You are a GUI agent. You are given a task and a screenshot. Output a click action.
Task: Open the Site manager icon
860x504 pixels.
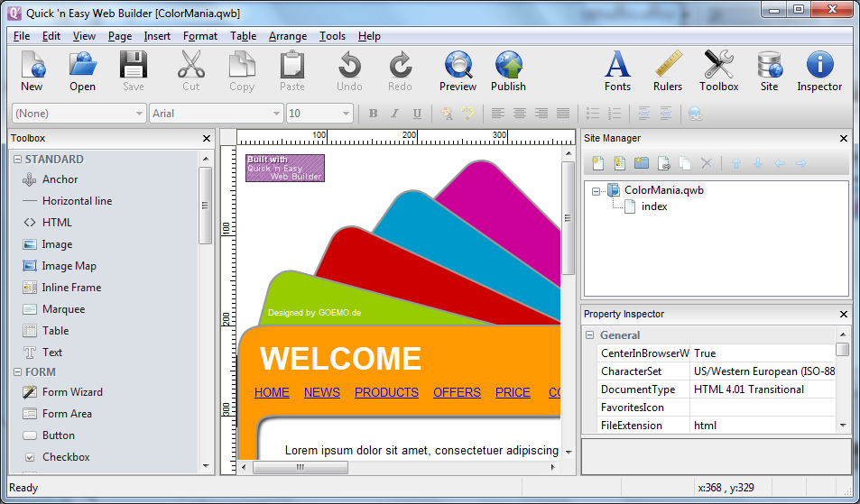pyautogui.click(x=769, y=71)
